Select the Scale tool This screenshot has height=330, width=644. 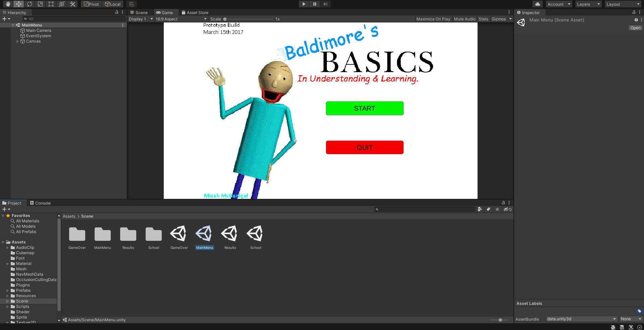pyautogui.click(x=40, y=4)
